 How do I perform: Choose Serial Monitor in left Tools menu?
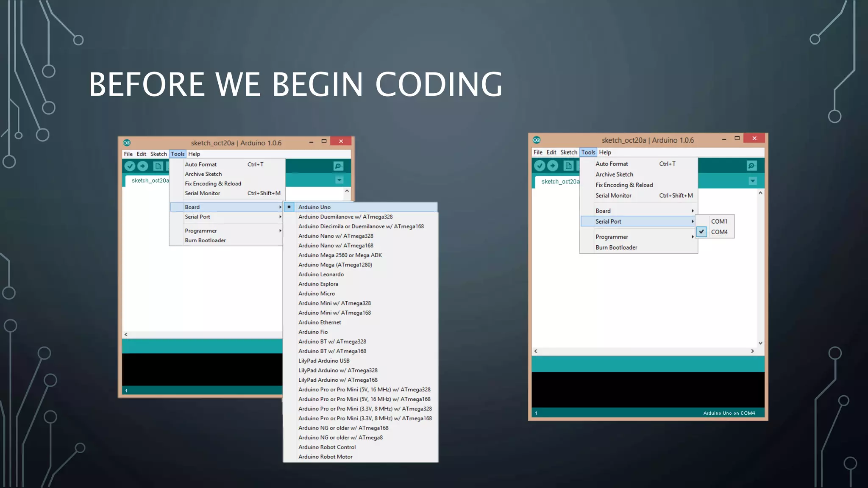(226, 193)
